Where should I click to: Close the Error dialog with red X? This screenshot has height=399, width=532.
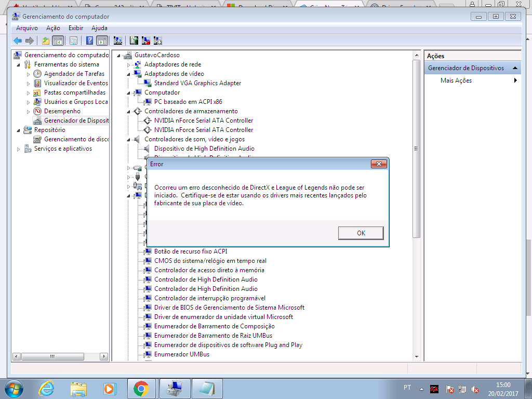[379, 164]
